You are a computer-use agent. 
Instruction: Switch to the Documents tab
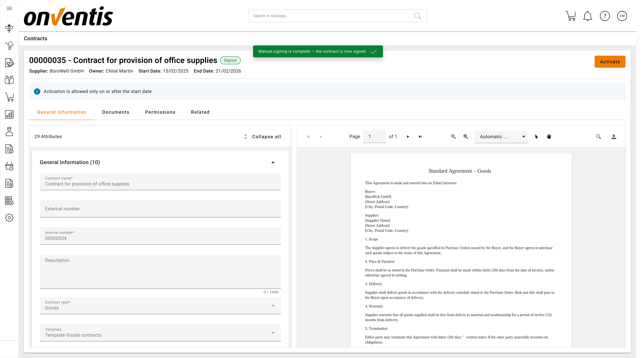coord(116,112)
